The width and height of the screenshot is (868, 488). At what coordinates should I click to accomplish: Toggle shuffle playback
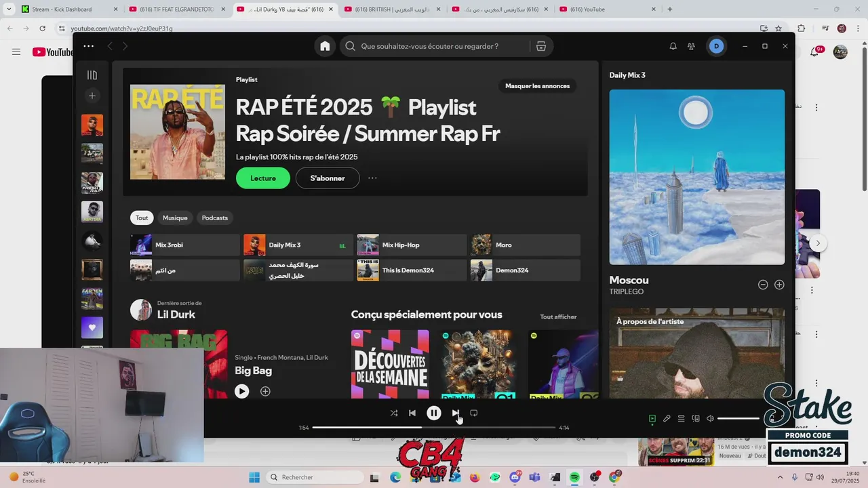click(x=394, y=413)
